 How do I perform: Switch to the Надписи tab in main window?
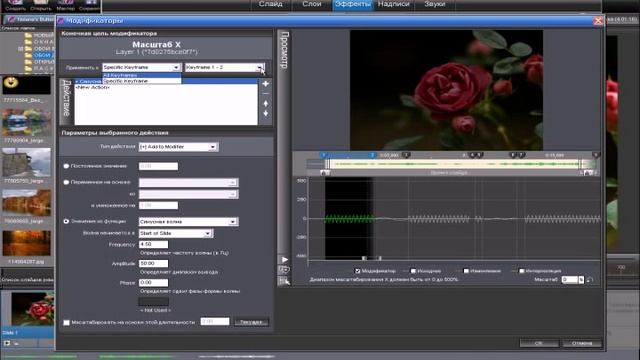pyautogui.click(x=393, y=4)
